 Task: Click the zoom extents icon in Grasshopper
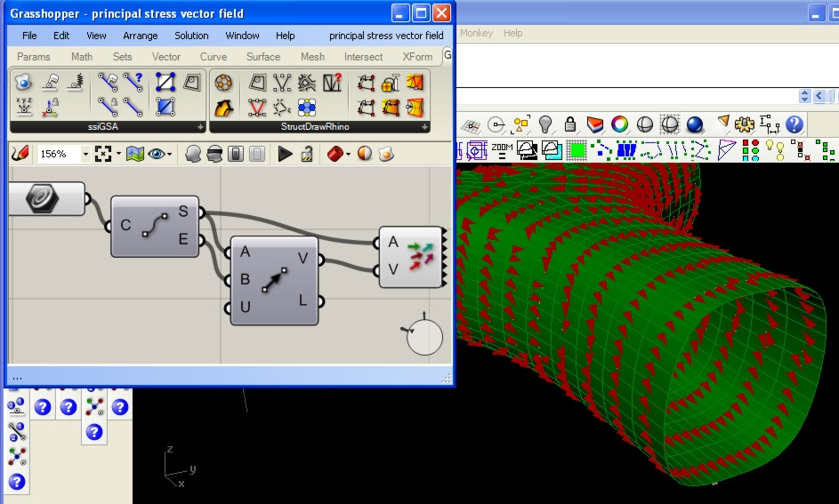(x=102, y=154)
